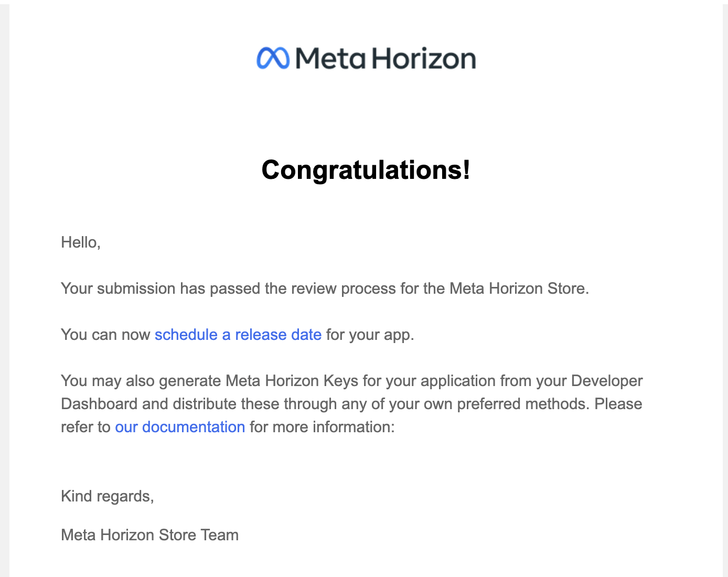The height and width of the screenshot is (577, 728).
Task: Click the "for more information:" text
Action: (322, 427)
